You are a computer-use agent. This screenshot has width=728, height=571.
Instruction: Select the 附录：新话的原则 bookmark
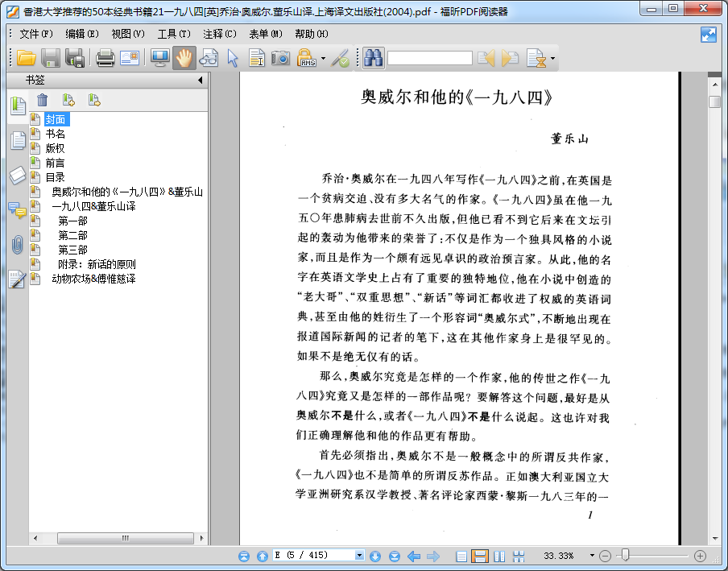tap(97, 264)
